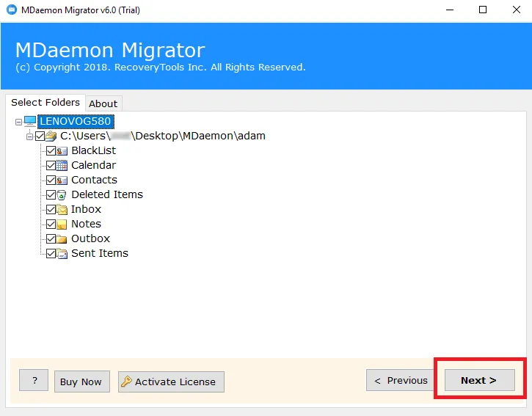
Task: Collapse the LENOVOG580 tree node
Action: pos(18,121)
